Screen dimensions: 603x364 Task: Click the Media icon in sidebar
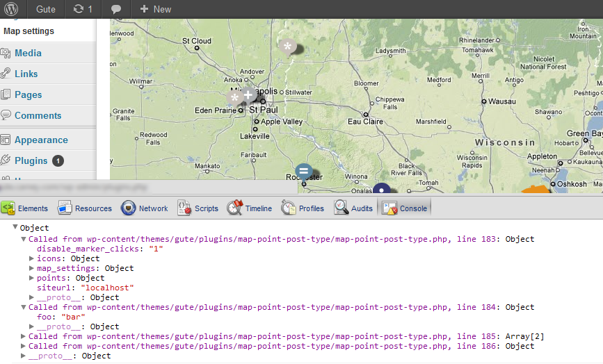coord(6,53)
